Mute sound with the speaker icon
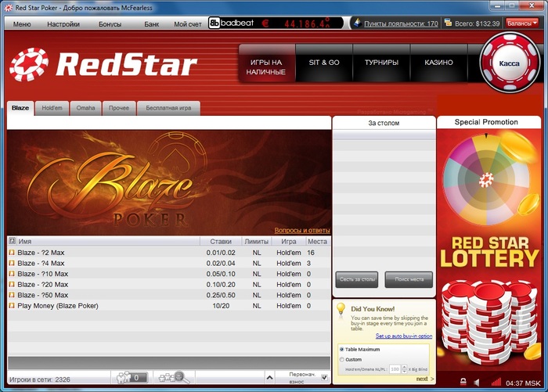 tap(477, 382)
